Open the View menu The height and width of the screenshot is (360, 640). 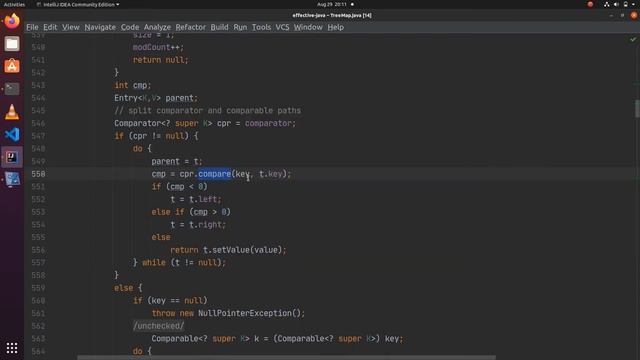71,27
